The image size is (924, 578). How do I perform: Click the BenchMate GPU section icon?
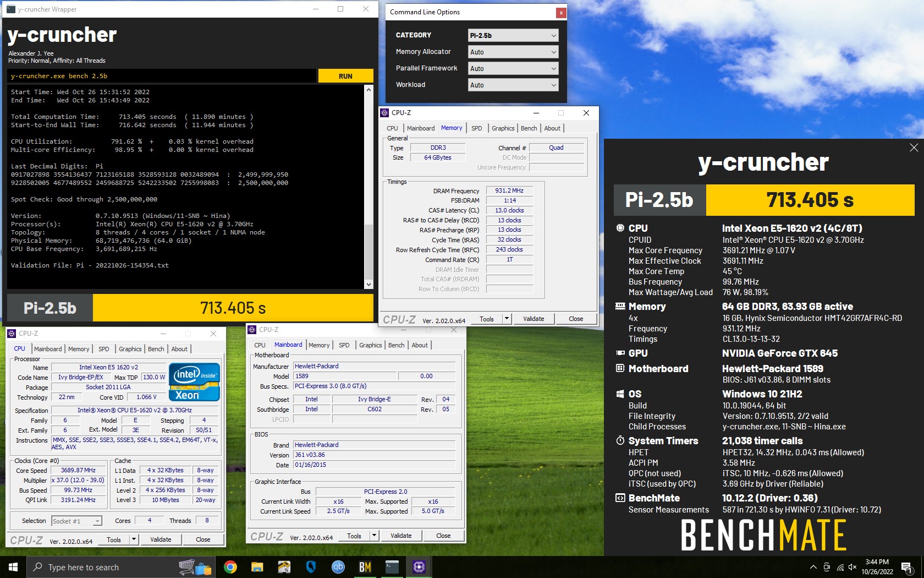(x=620, y=353)
